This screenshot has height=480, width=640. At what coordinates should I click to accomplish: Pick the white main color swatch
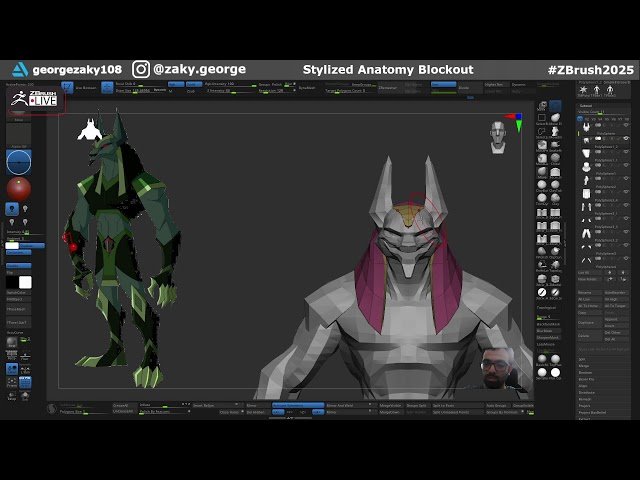click(x=25, y=282)
